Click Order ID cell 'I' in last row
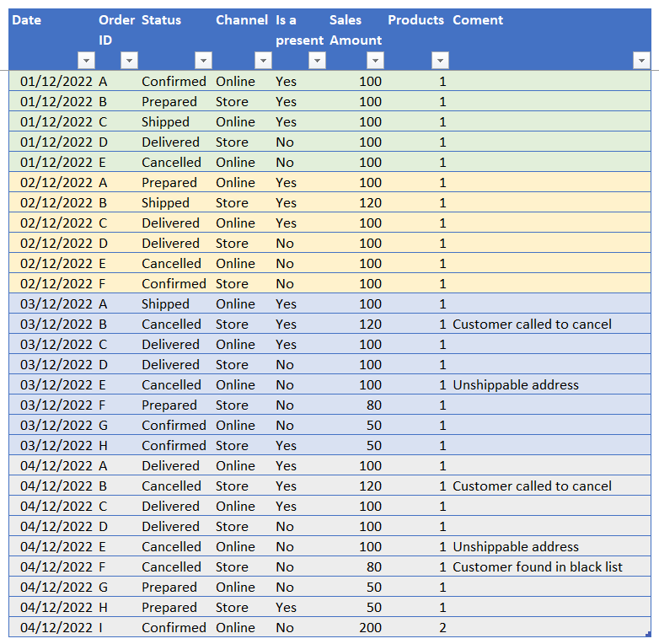 point(101,628)
